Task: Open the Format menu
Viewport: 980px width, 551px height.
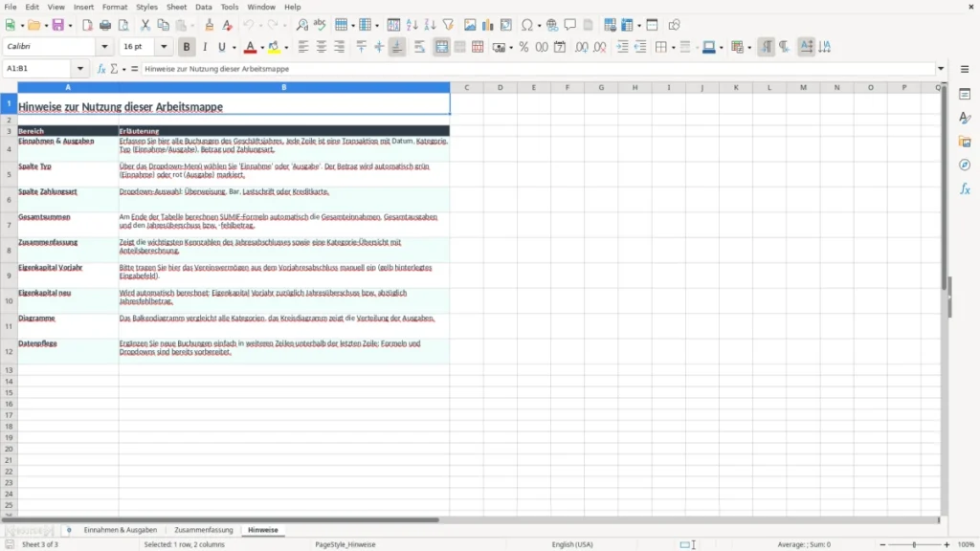Action: coord(115,7)
